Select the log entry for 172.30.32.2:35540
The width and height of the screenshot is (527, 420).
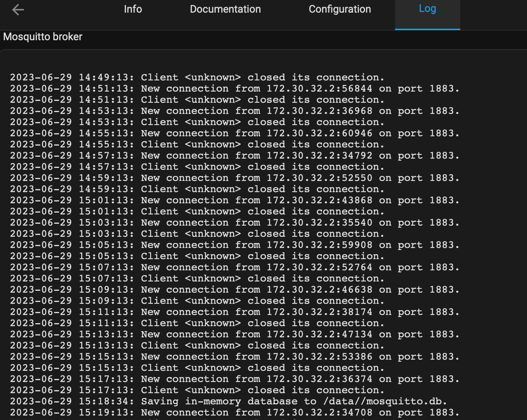(x=235, y=223)
